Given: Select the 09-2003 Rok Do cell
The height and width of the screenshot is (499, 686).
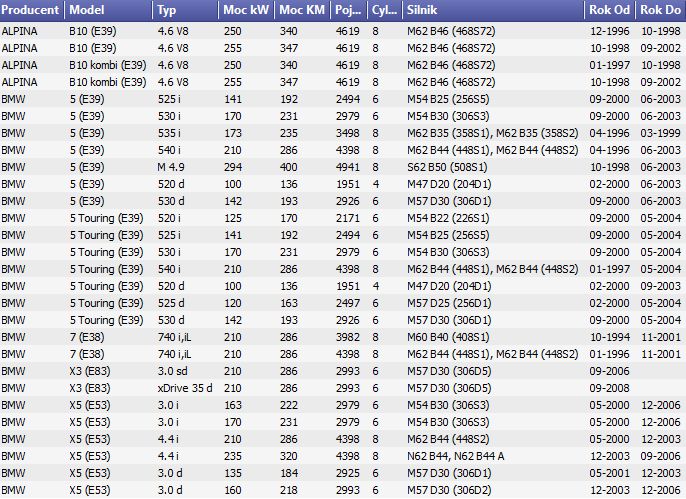Looking at the screenshot, I should (x=661, y=286).
